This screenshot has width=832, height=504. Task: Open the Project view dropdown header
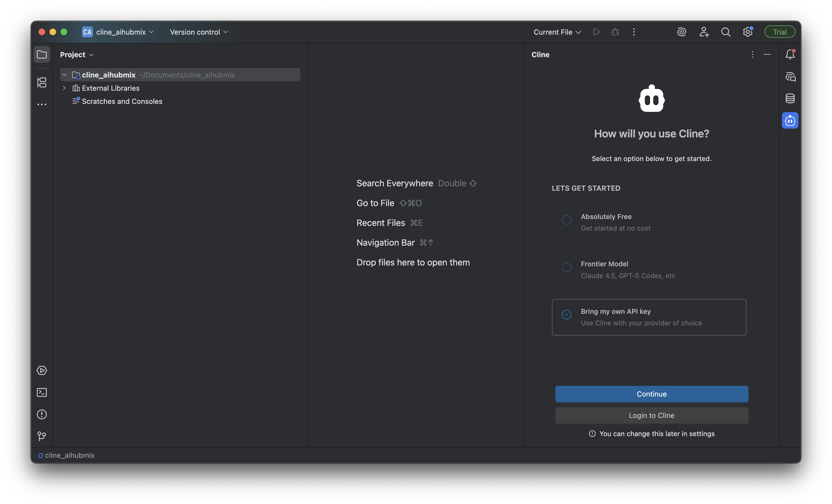(x=77, y=55)
